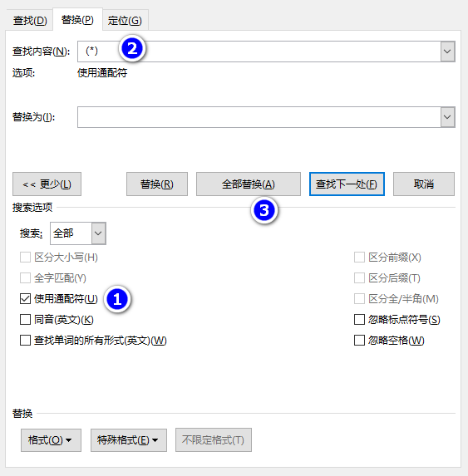Open the 搜索 direction dropdown showing 全部

pos(78,233)
